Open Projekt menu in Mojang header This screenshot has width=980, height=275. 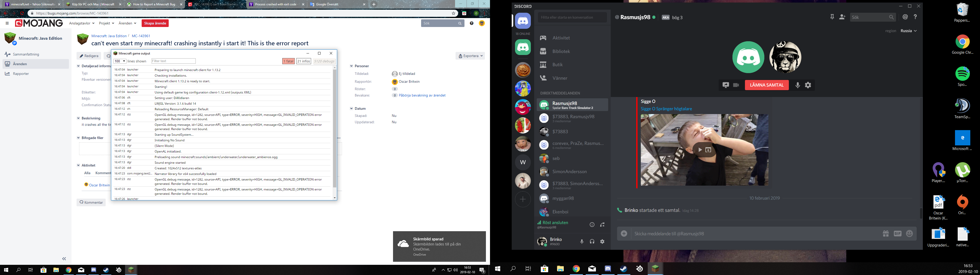click(x=106, y=23)
